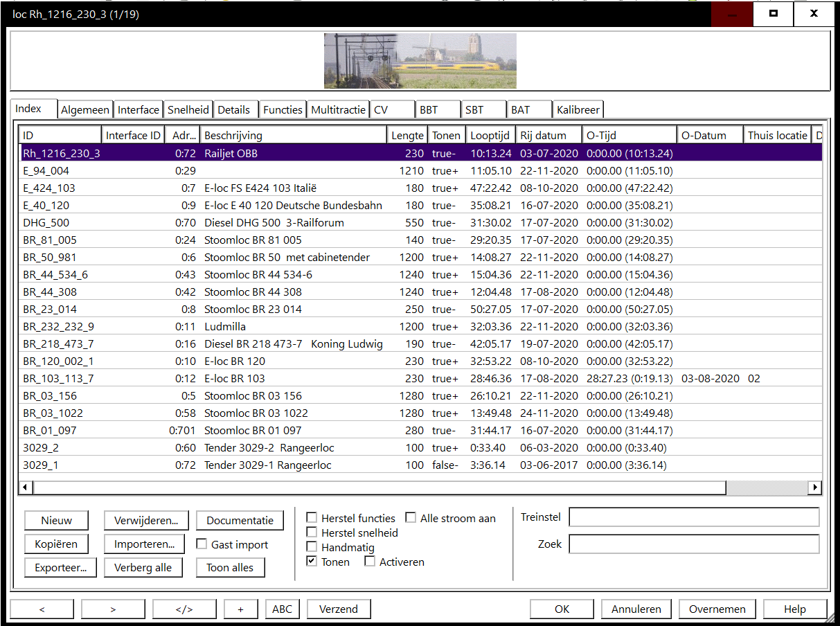Click the right arrow of the horizontal scrollbar
The height and width of the screenshot is (626, 840).
click(x=815, y=488)
